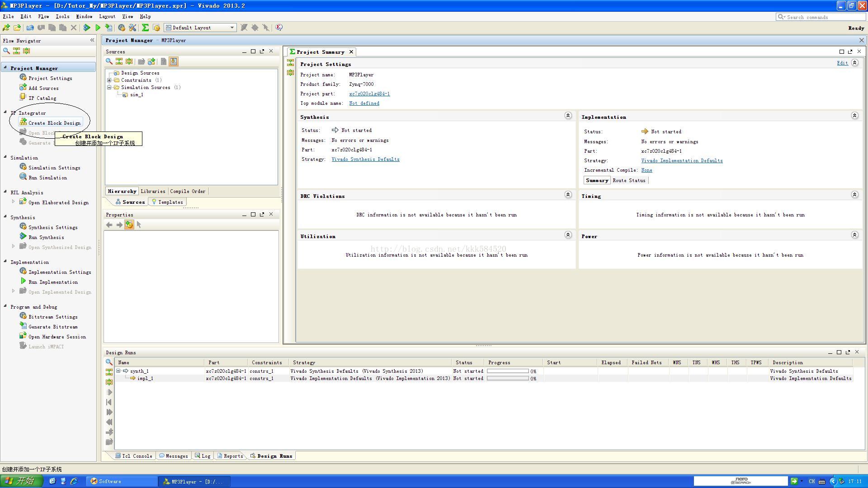868x488 pixels.
Task: Collapse the Project Manager group in navigator
Action: (x=5, y=68)
